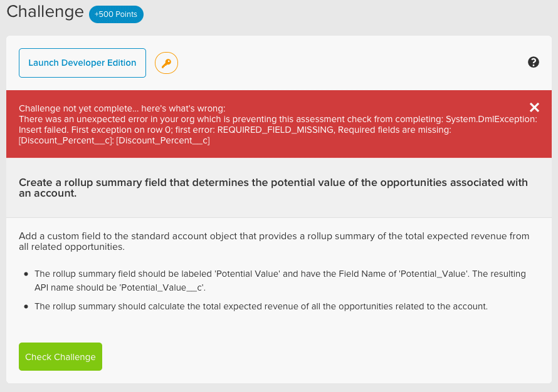Click the Challenge page heading
Image resolution: width=558 pixels, height=392 pixels.
(x=45, y=12)
